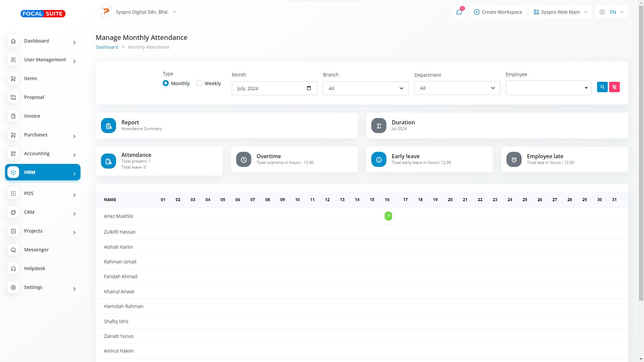This screenshot has height=362, width=644.
Task: Click the Create Workspace button
Action: pos(498,12)
